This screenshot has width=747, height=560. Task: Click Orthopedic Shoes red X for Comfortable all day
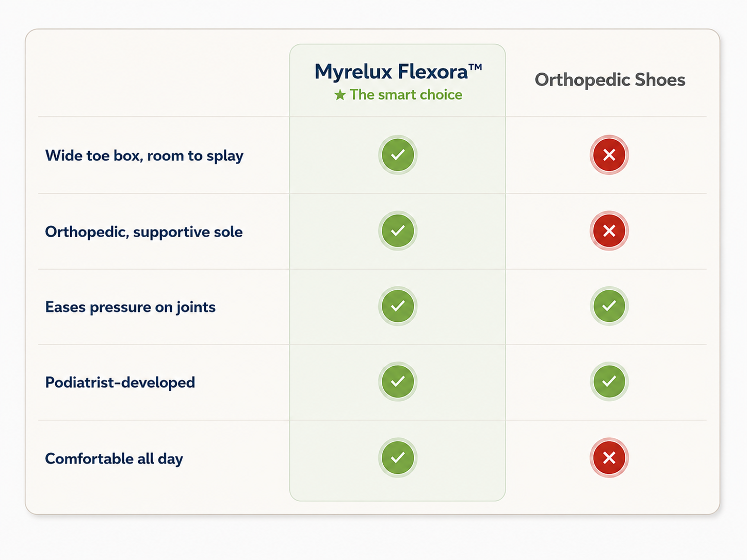tap(609, 457)
